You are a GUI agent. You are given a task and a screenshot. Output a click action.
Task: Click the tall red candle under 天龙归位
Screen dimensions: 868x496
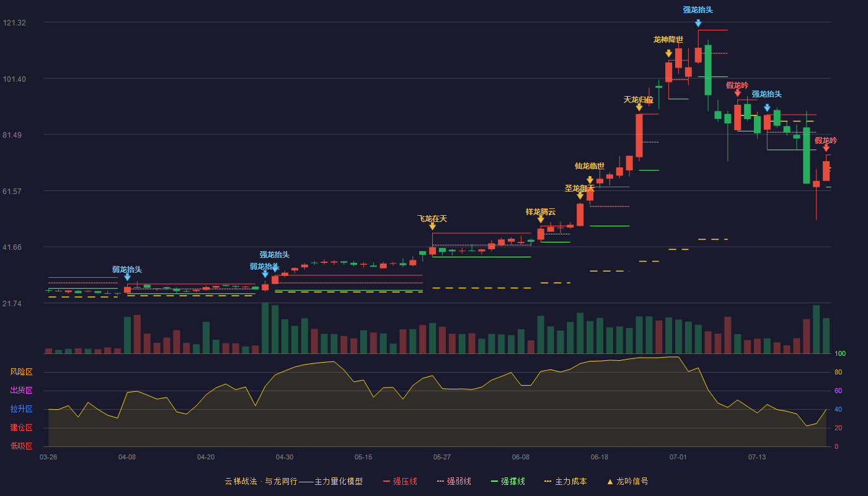click(x=639, y=136)
